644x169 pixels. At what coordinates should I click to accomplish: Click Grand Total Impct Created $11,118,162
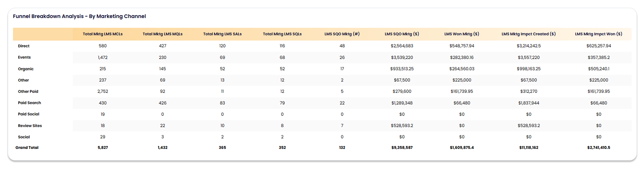pyautogui.click(x=529, y=147)
